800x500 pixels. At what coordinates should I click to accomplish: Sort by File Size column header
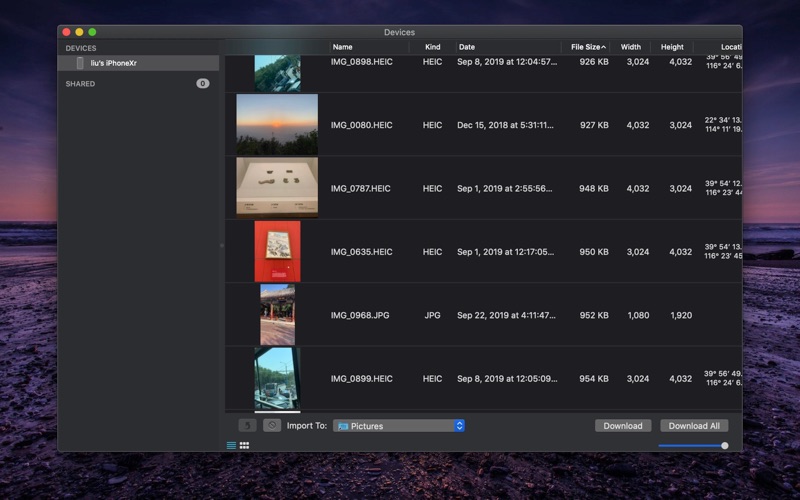click(585, 47)
